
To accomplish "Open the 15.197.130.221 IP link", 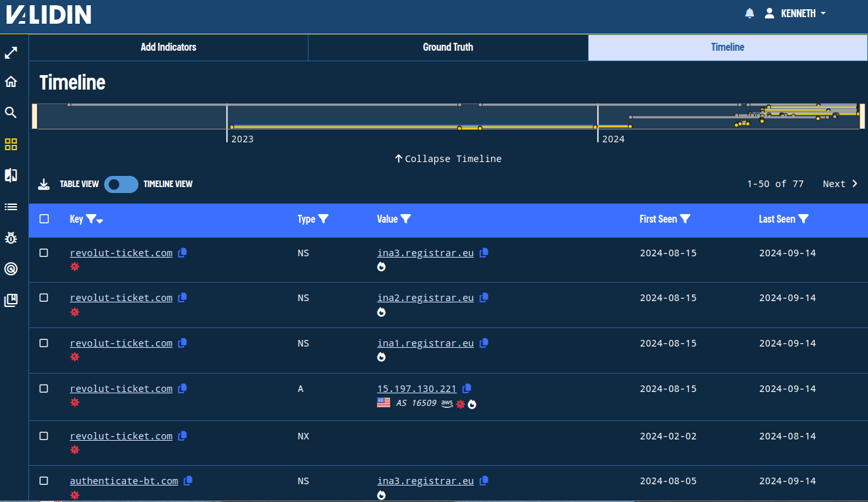I will [417, 389].
